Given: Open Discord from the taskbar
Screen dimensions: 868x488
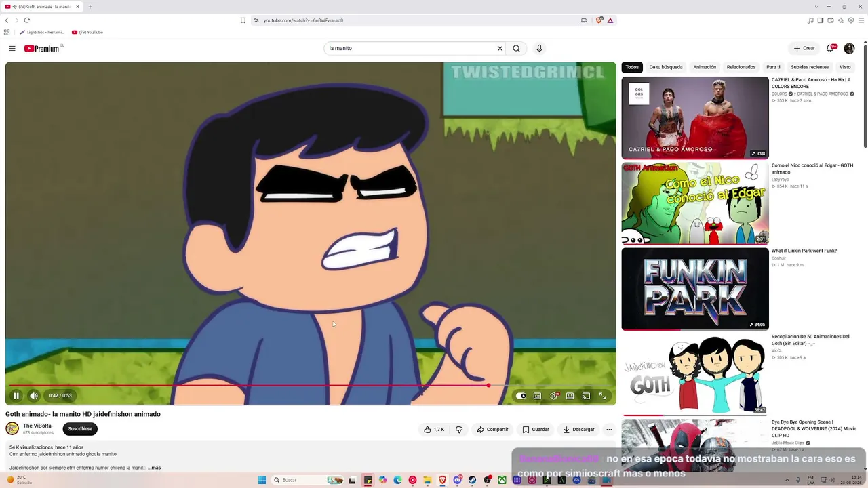Looking at the screenshot, I should [457, 480].
